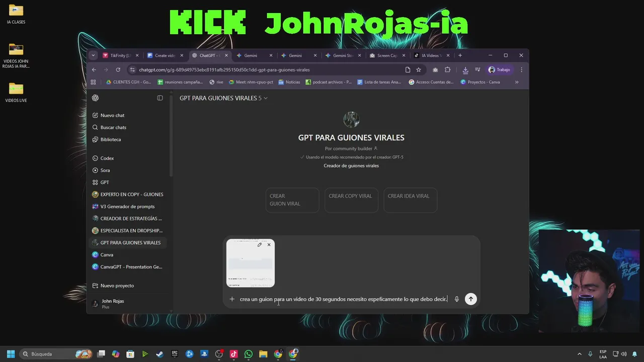Open the apps grid in bookmarks bar
Screen dimensions: 644x362
click(93, 82)
